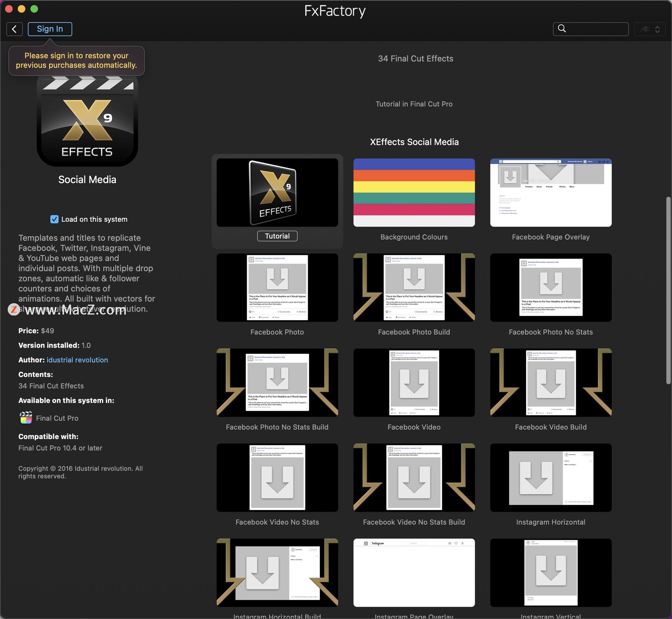Select the Facebook Photo Build effect thumbnail
The image size is (672, 619).
pyautogui.click(x=414, y=287)
